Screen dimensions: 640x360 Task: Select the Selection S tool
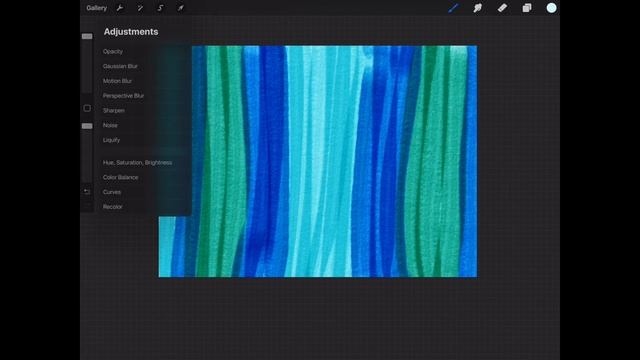pyautogui.click(x=160, y=8)
